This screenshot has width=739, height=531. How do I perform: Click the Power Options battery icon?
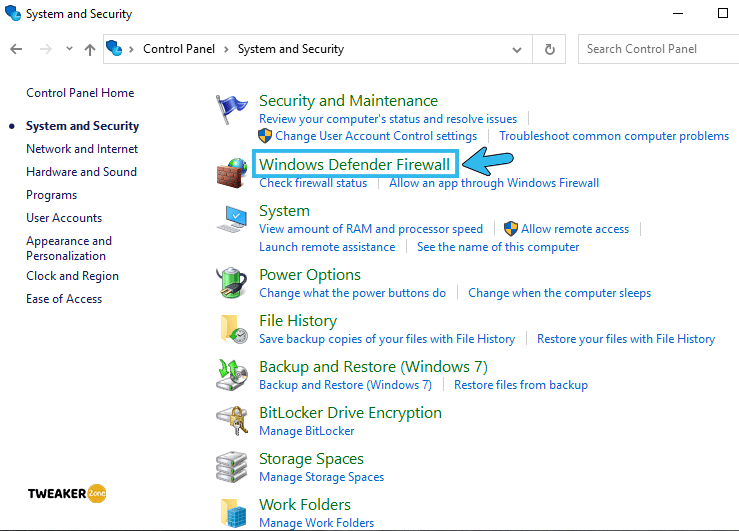[x=231, y=282]
